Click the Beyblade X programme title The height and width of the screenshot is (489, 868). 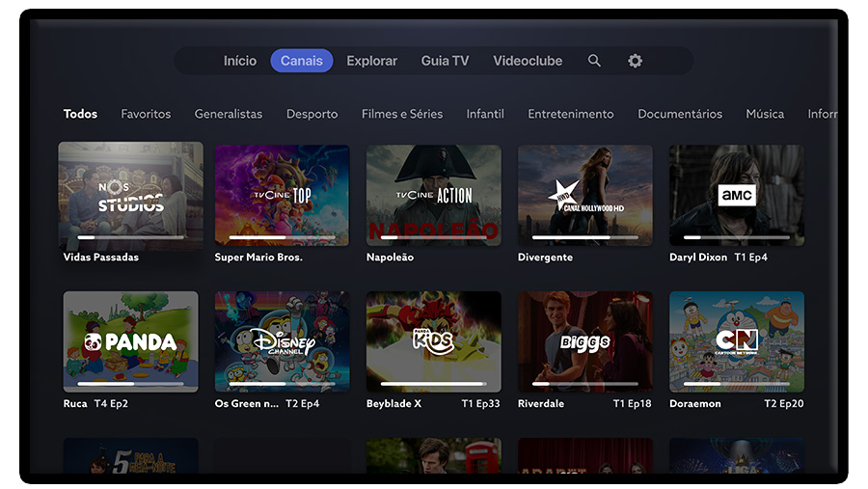click(394, 404)
